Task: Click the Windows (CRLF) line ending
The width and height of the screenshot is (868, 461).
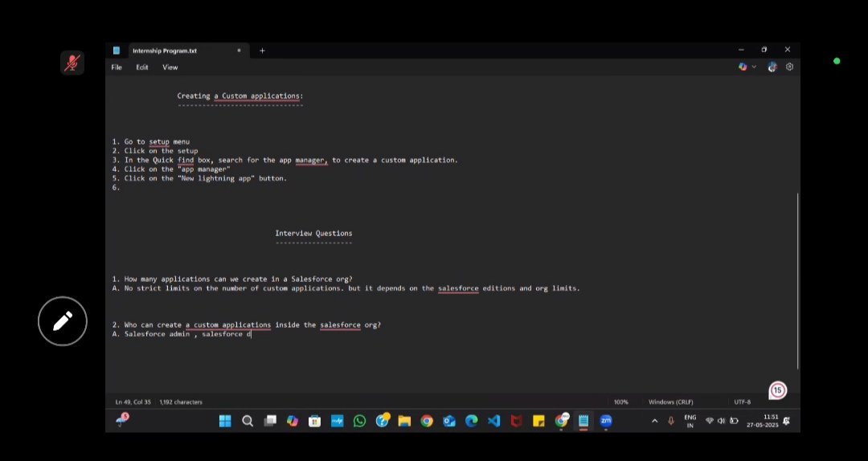Action: tap(671, 402)
